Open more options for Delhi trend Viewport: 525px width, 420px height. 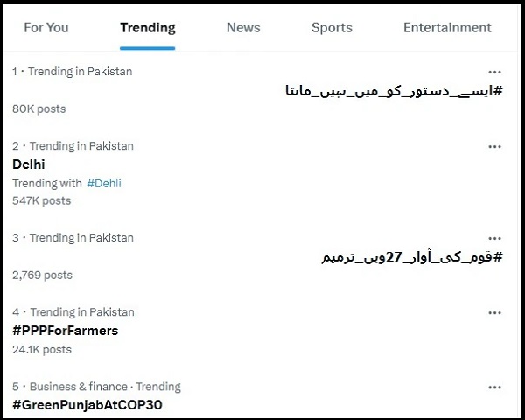tap(494, 146)
